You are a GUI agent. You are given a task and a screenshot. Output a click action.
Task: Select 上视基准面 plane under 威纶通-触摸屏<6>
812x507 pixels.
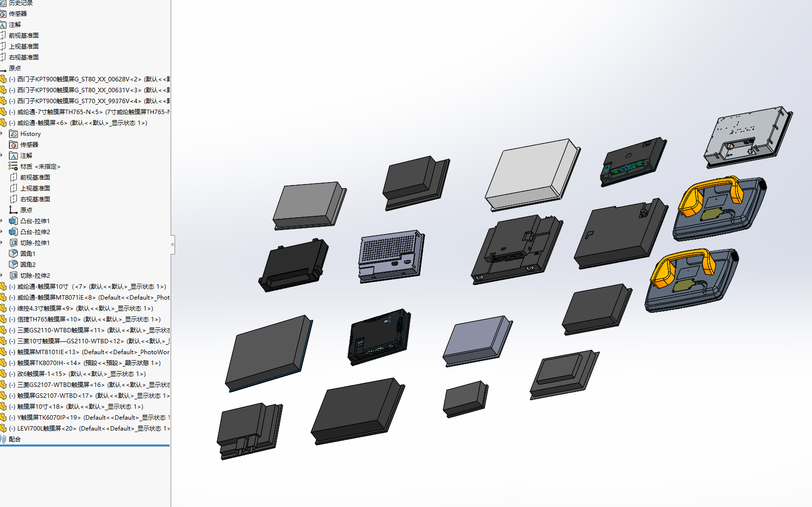click(35, 189)
